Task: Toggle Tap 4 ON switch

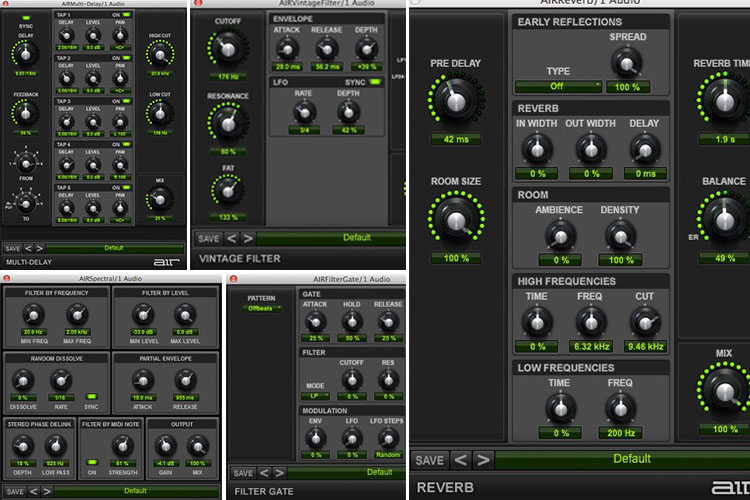Action: click(127, 144)
